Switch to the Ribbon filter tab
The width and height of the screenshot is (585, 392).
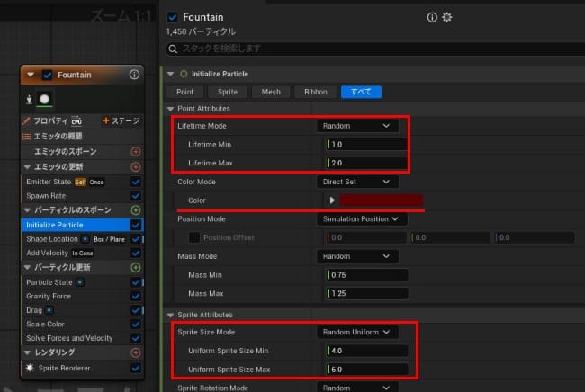point(316,92)
